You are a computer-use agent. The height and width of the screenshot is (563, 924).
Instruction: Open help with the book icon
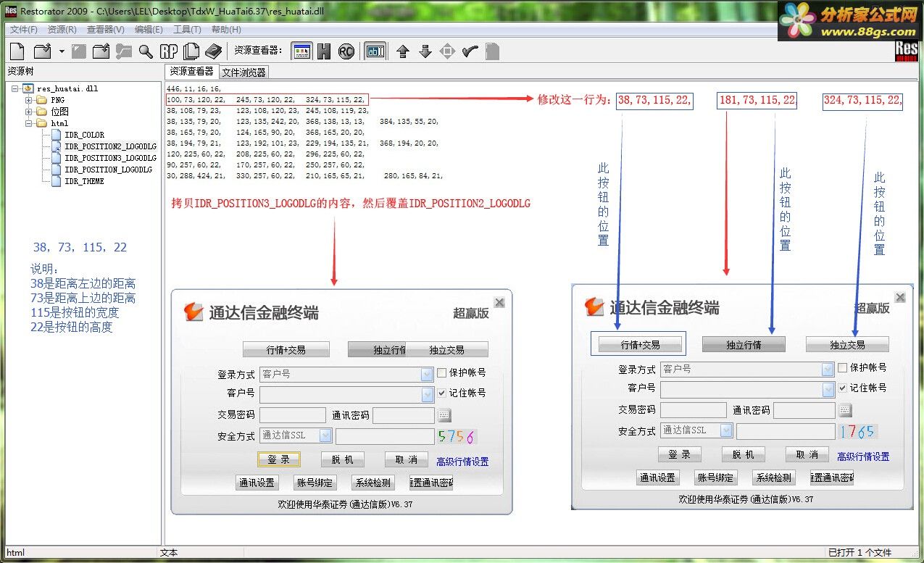(213, 51)
